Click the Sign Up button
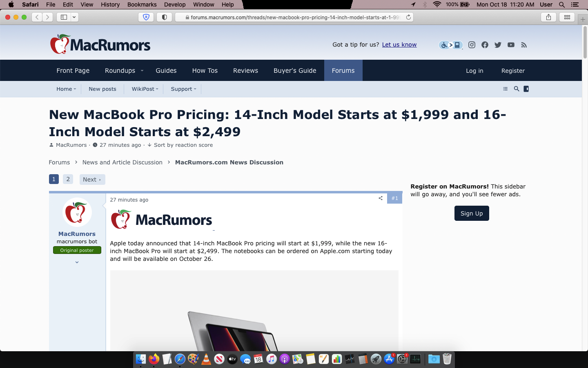This screenshot has height=368, width=588. (472, 213)
